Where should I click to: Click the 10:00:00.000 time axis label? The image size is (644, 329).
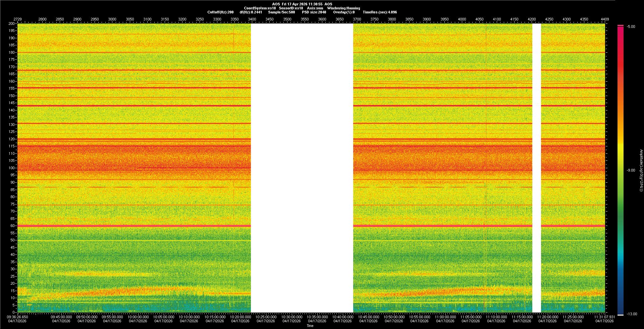coord(138,317)
